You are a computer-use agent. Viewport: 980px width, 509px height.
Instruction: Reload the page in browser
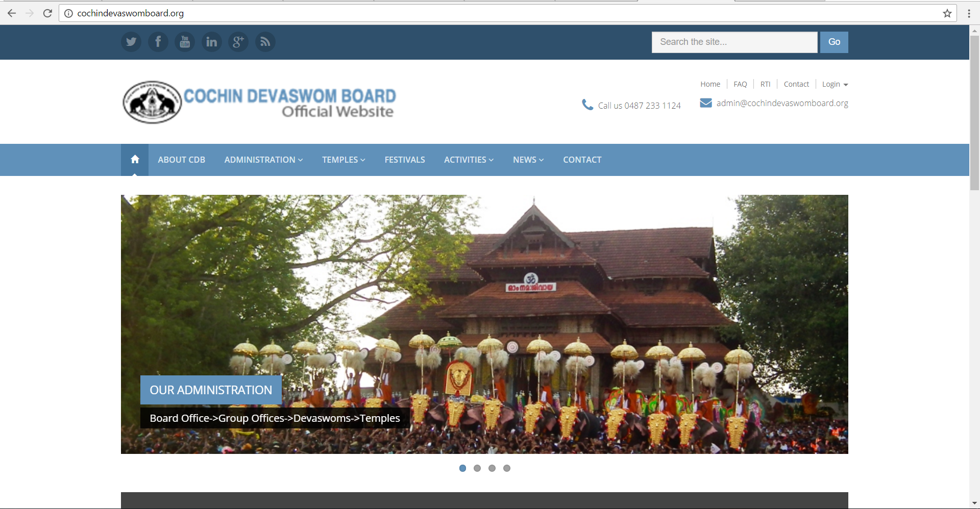point(47,13)
